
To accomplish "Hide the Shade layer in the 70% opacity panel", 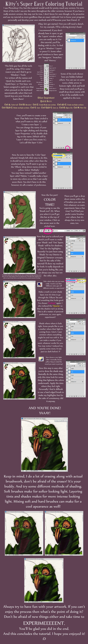I will click(67, 292).
